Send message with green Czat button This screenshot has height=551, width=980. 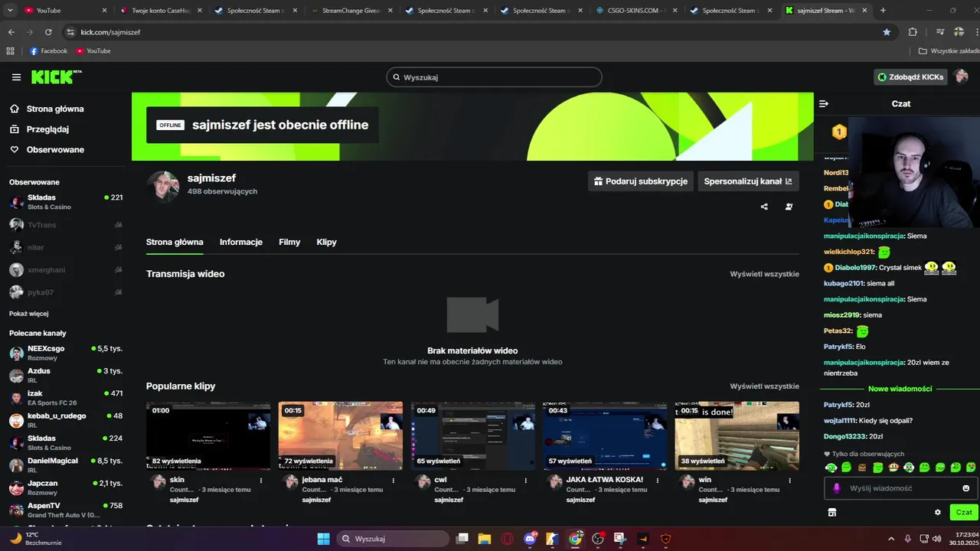click(963, 512)
